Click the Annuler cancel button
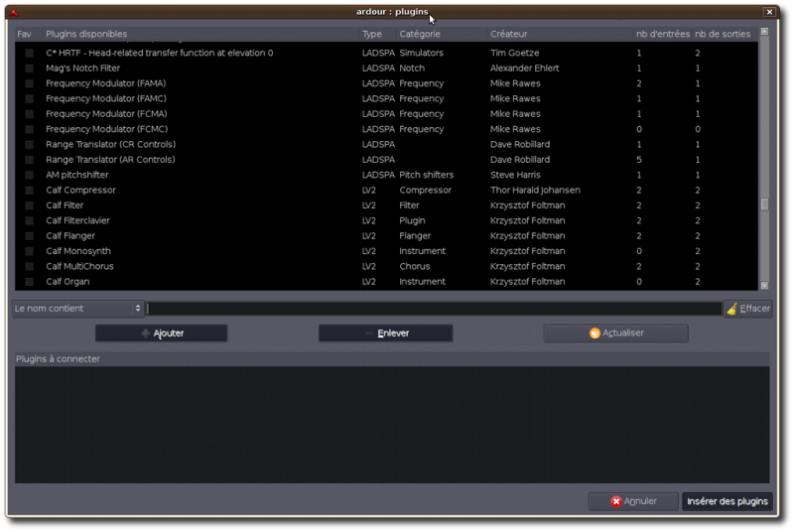794x532 pixels. pyautogui.click(x=633, y=501)
